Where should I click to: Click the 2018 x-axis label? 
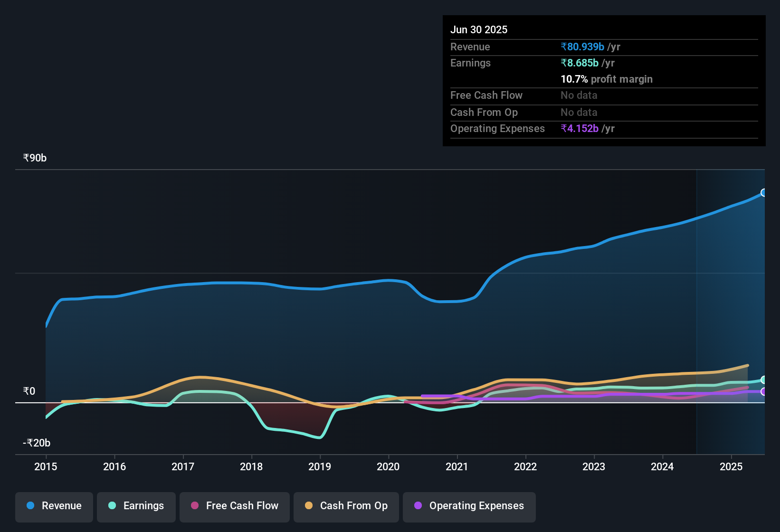click(251, 466)
